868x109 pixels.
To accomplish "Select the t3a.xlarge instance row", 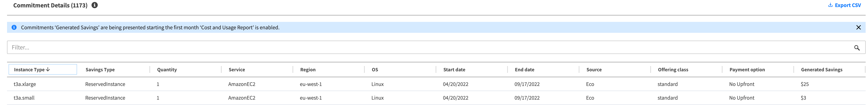I will pyautogui.click(x=25, y=84).
